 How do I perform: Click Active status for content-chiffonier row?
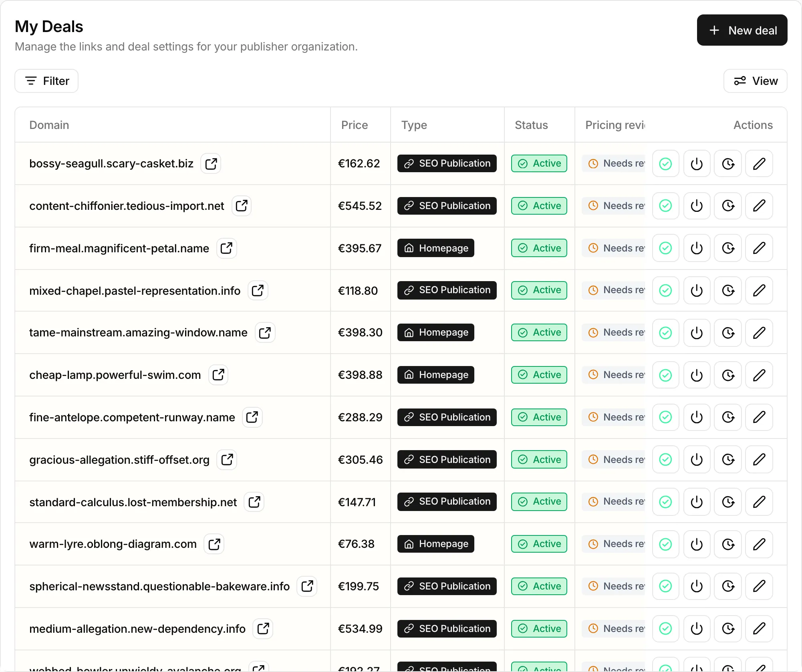[x=539, y=206]
